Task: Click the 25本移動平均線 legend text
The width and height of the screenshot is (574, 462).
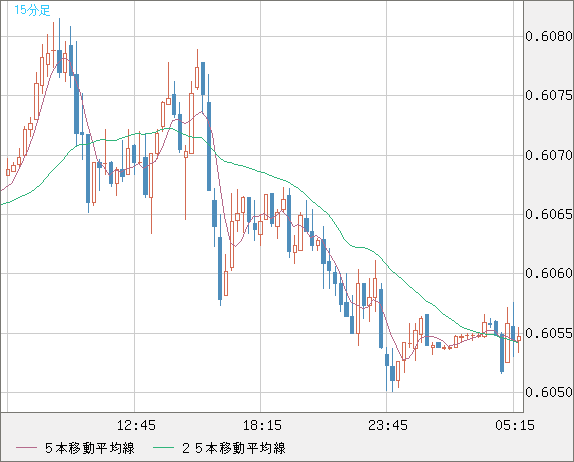Action: coord(234,448)
